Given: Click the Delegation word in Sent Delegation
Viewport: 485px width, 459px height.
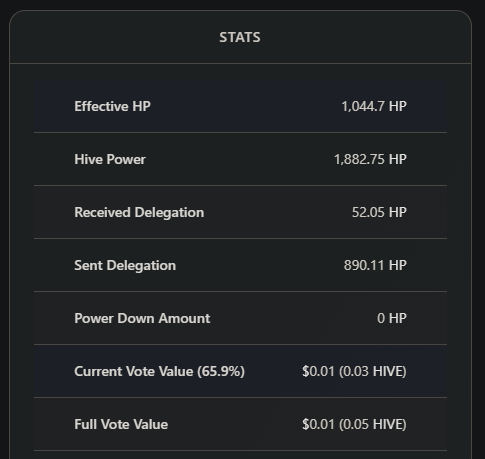Looking at the screenshot, I should 141,266.
